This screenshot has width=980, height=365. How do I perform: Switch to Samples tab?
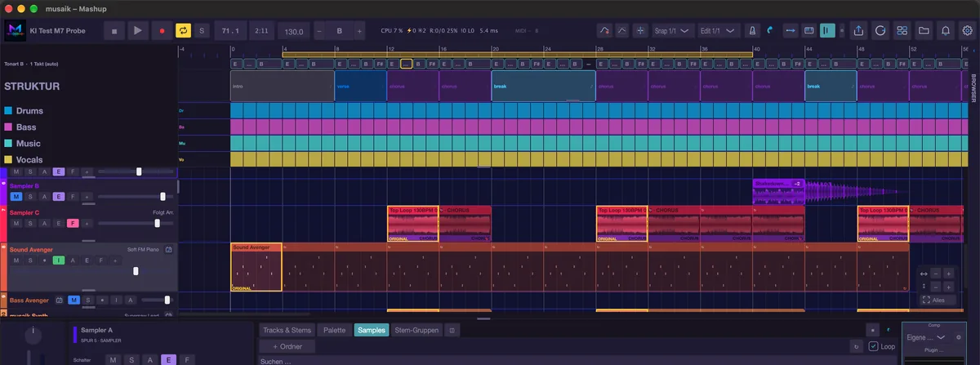coord(372,330)
